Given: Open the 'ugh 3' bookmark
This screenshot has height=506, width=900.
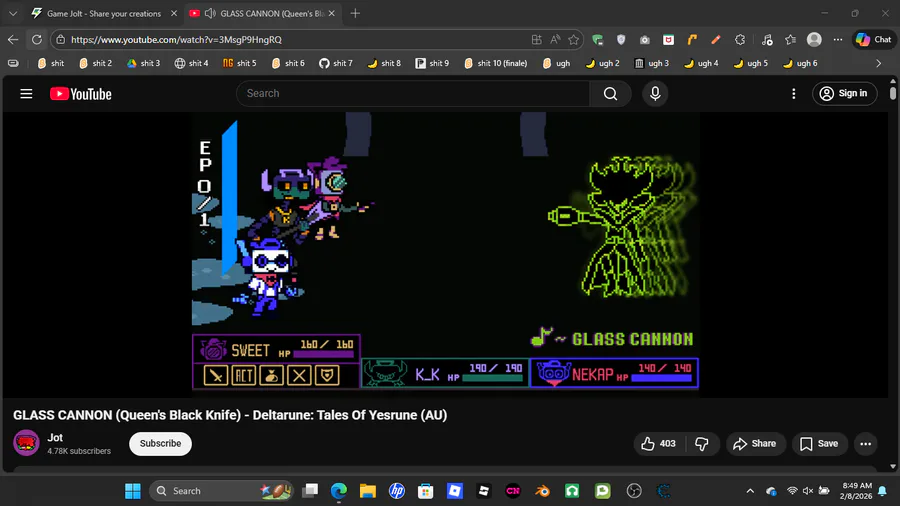Looking at the screenshot, I should (x=651, y=63).
